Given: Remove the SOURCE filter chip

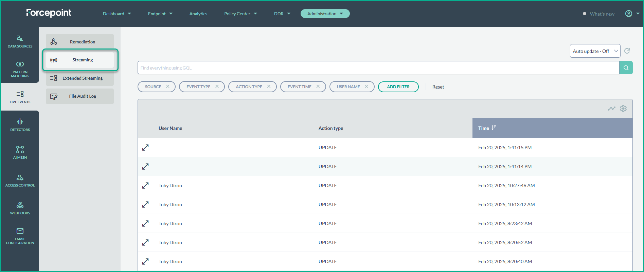Looking at the screenshot, I should (x=168, y=86).
